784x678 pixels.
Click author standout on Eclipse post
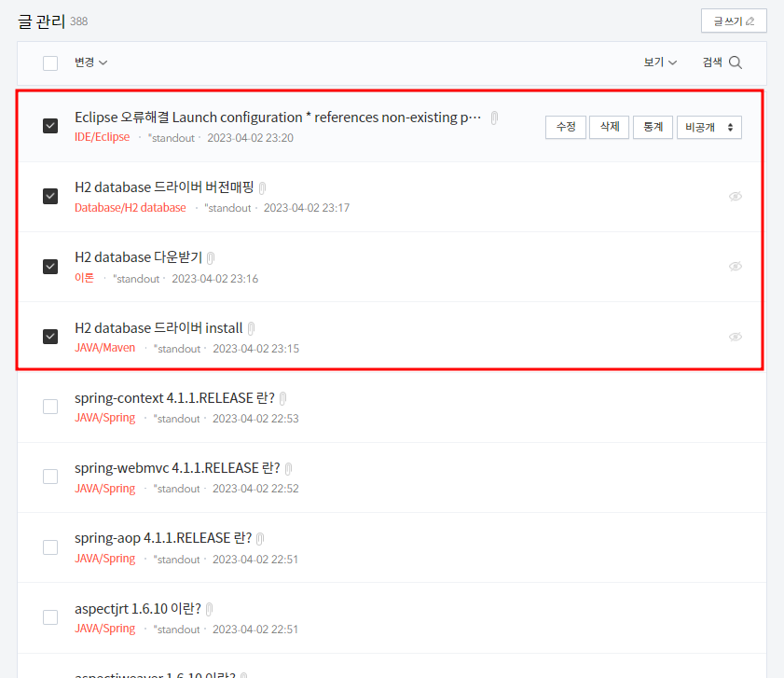tap(173, 138)
